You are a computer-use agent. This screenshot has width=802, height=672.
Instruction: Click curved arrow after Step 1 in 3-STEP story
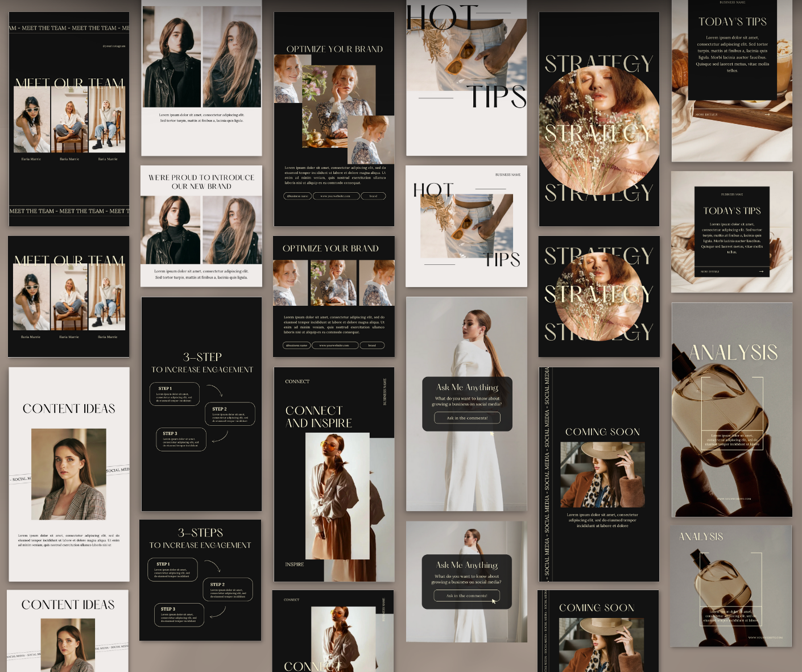pos(214,390)
